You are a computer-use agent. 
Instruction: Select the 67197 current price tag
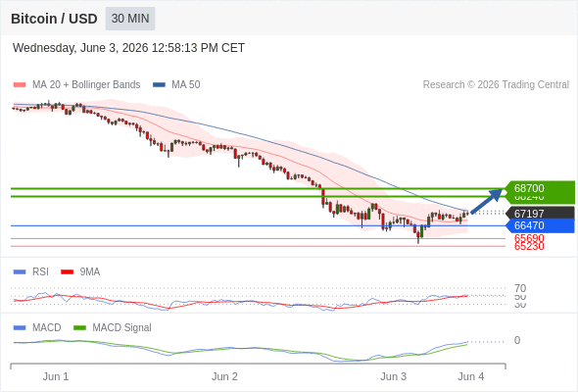click(540, 214)
